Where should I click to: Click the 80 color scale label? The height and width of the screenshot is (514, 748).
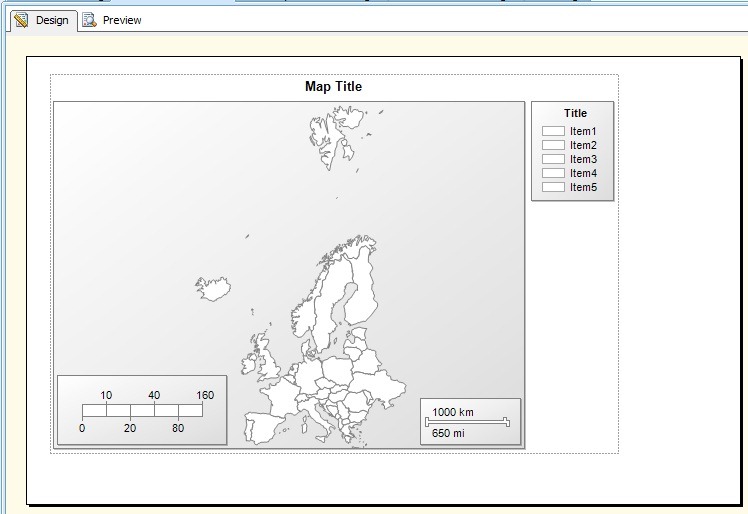tap(178, 428)
